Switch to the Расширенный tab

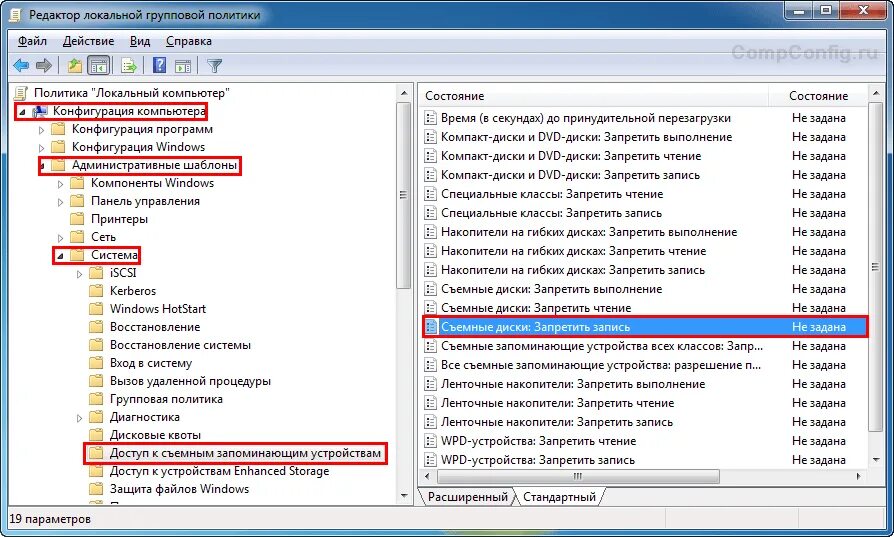click(468, 497)
